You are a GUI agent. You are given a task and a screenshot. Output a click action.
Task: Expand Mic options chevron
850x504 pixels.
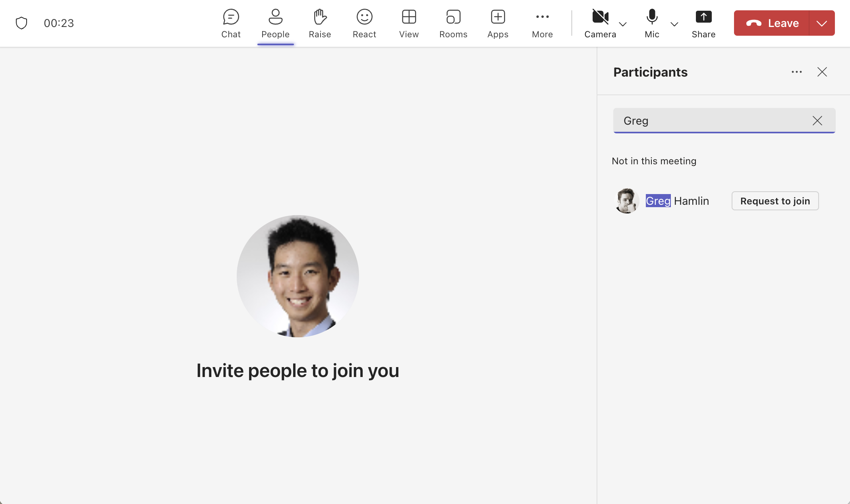[x=674, y=24]
